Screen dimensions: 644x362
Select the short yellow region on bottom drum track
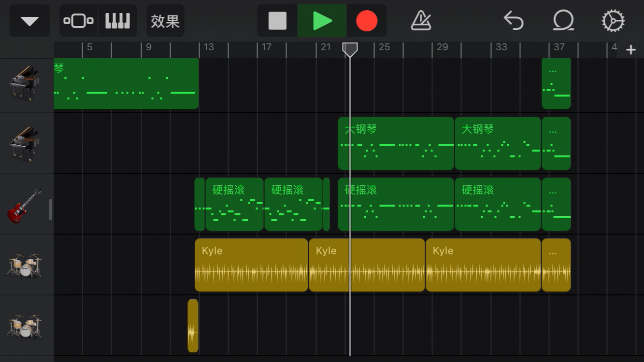[x=193, y=326]
